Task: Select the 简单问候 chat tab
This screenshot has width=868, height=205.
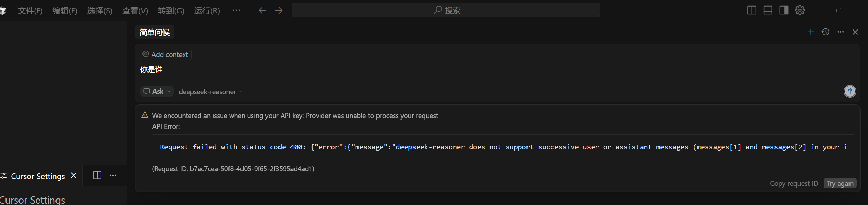Action: pyautogui.click(x=154, y=32)
